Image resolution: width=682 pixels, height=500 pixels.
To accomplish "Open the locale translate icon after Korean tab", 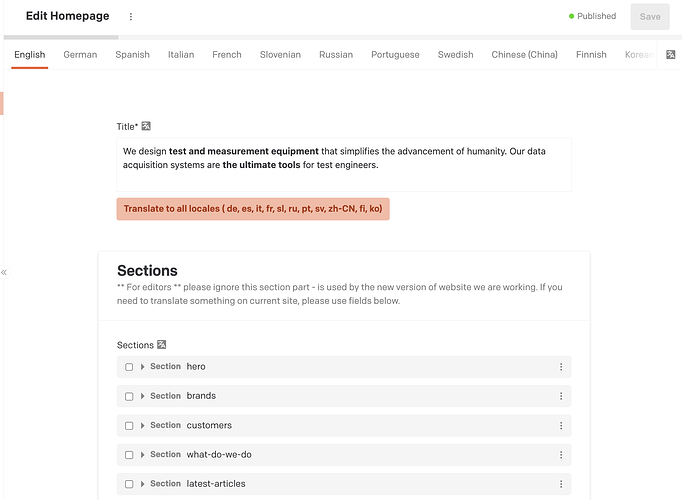I will click(671, 54).
